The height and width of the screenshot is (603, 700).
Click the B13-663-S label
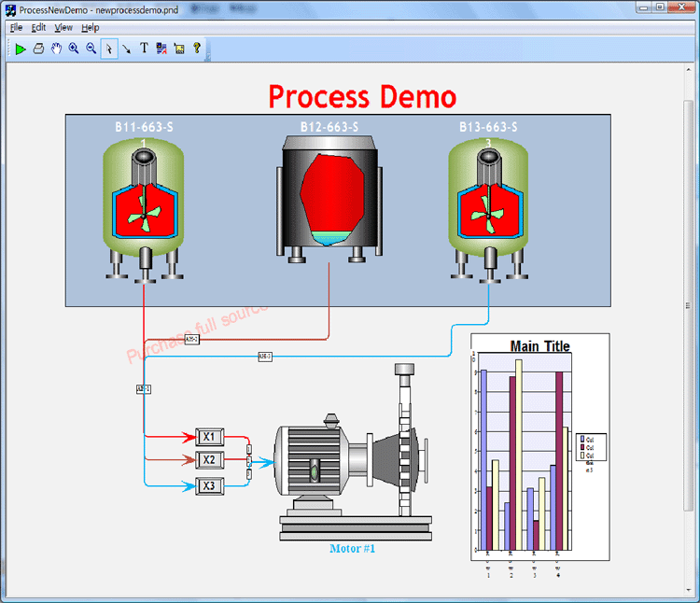tap(489, 127)
